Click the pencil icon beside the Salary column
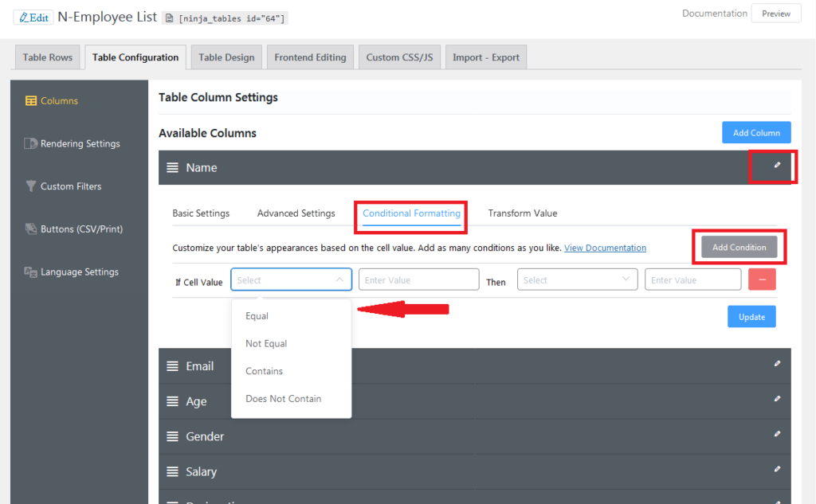The width and height of the screenshot is (816, 504). point(778,471)
